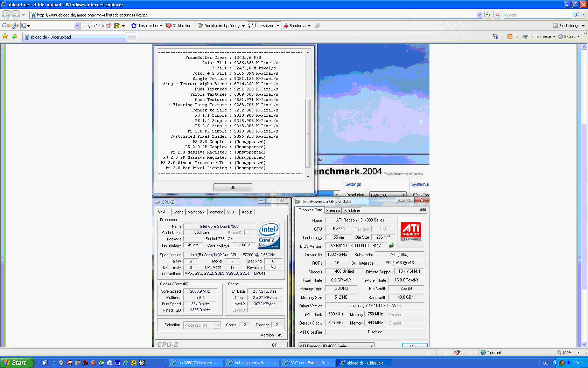The height and width of the screenshot is (368, 588).
Task: Open the Seite menu dropdown
Action: [x=546, y=36]
